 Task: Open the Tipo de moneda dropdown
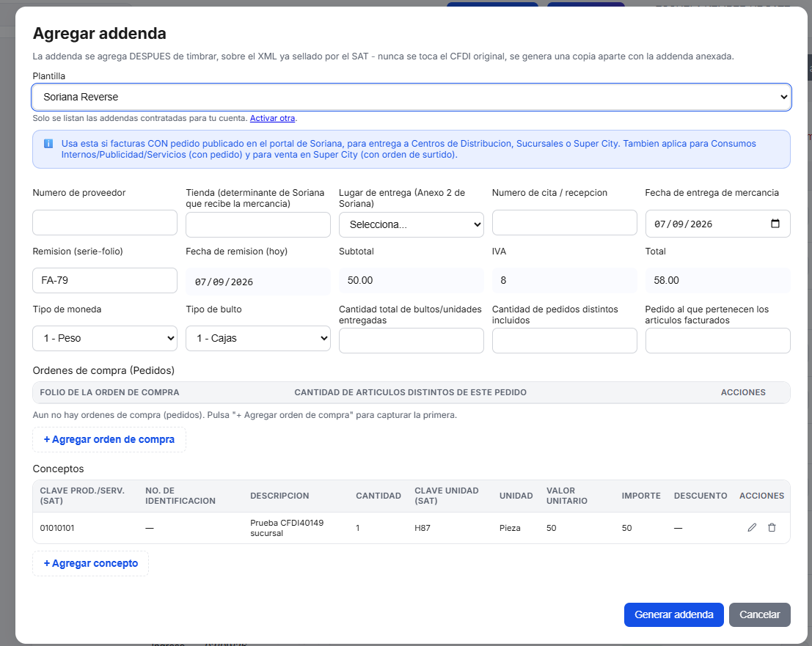click(x=105, y=338)
